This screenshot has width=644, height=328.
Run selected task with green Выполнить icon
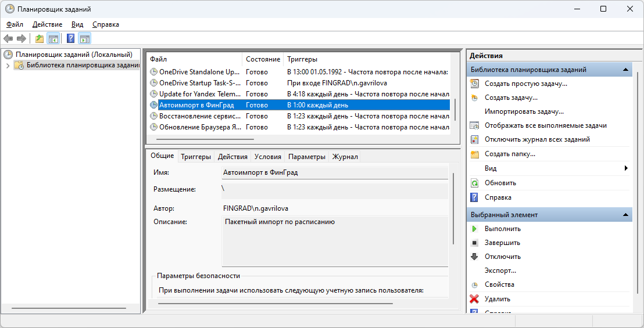[474, 229]
